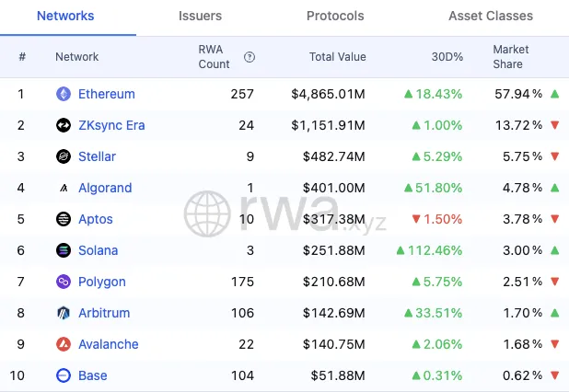The image size is (569, 392).
Task: Click the Arbitrum logo icon
Action: coord(64,313)
